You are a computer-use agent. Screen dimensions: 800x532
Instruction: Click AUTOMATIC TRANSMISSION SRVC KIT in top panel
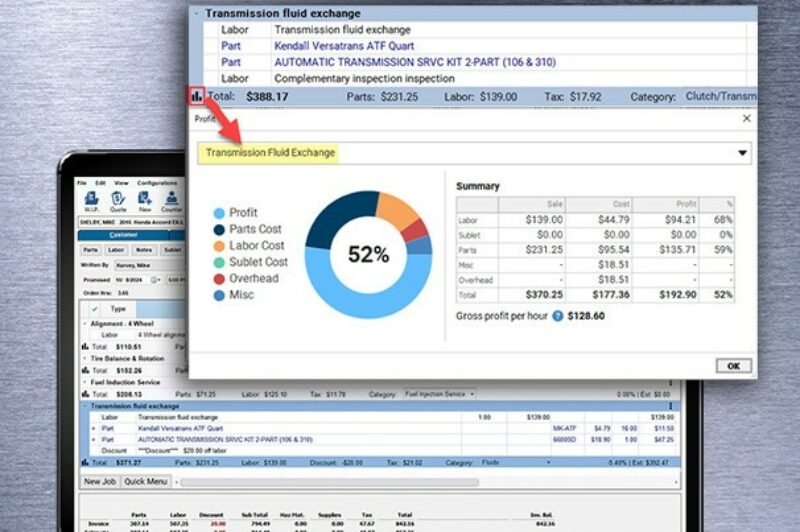coord(415,62)
